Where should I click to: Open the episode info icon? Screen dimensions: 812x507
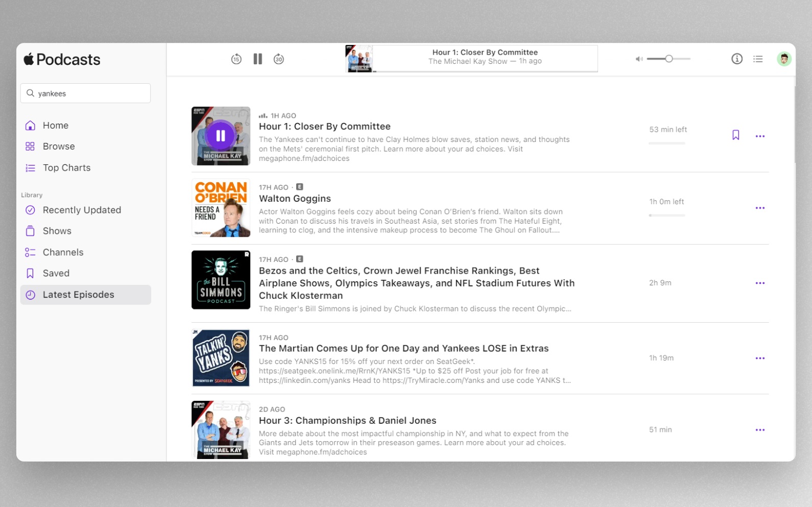coord(736,59)
